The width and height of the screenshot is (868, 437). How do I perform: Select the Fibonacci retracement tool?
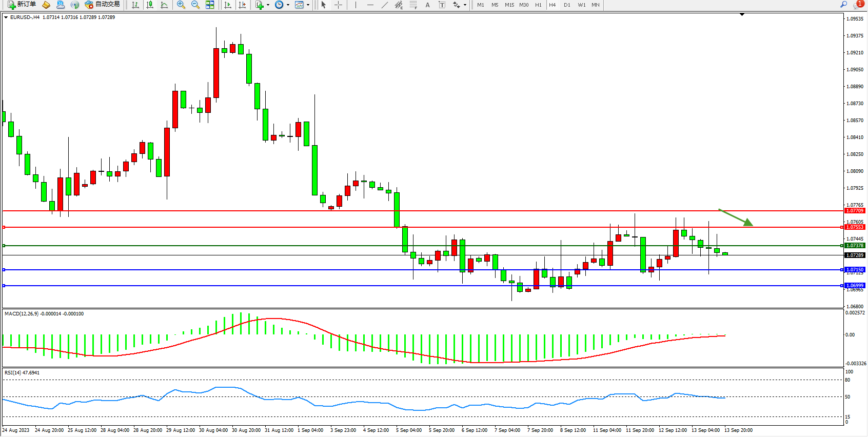pyautogui.click(x=413, y=5)
